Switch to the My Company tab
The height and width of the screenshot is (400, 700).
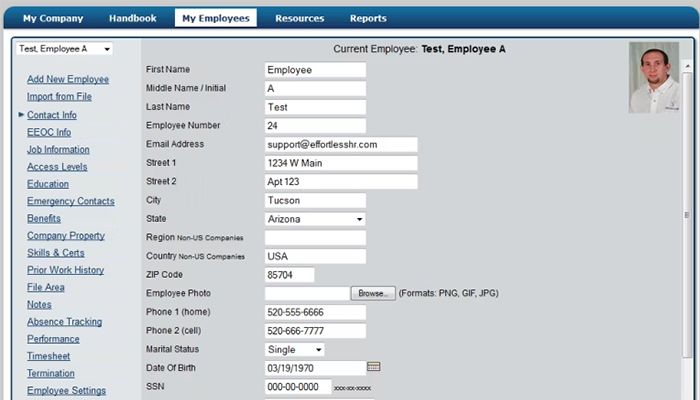53,18
